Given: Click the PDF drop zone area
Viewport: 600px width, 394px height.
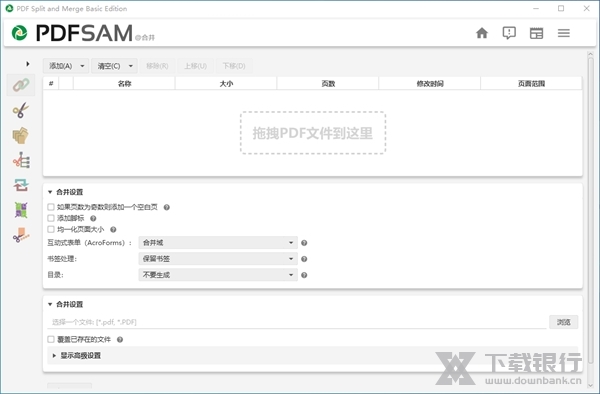Looking at the screenshot, I should click(313, 133).
